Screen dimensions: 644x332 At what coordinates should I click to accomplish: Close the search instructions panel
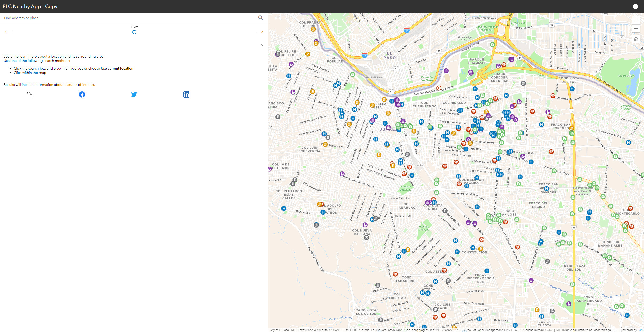tap(262, 45)
